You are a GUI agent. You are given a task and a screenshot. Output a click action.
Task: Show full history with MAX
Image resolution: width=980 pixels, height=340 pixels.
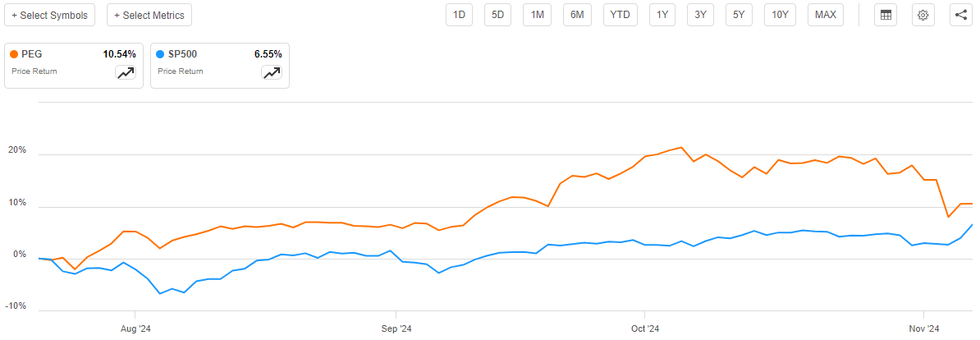click(x=826, y=15)
